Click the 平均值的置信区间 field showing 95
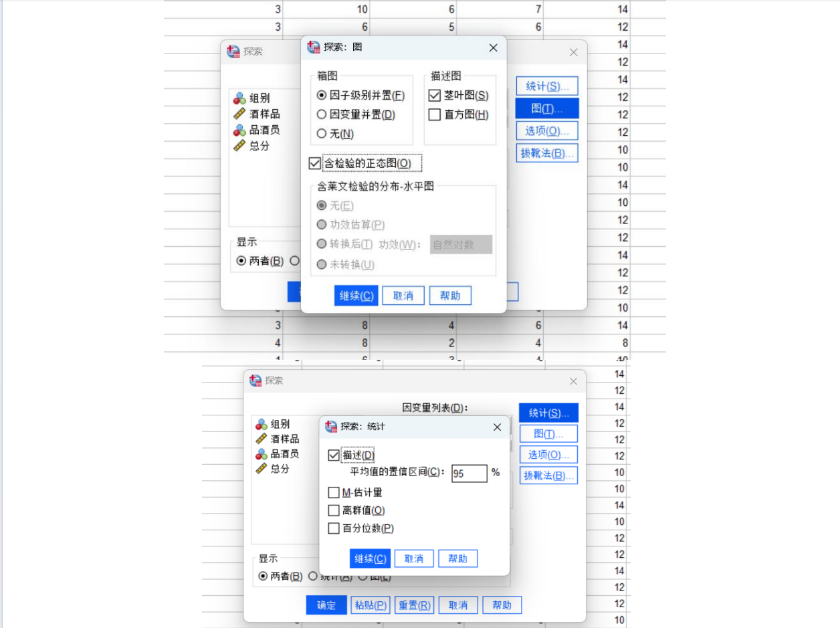Screen dimensions: 840x628 pyautogui.click(x=469, y=474)
